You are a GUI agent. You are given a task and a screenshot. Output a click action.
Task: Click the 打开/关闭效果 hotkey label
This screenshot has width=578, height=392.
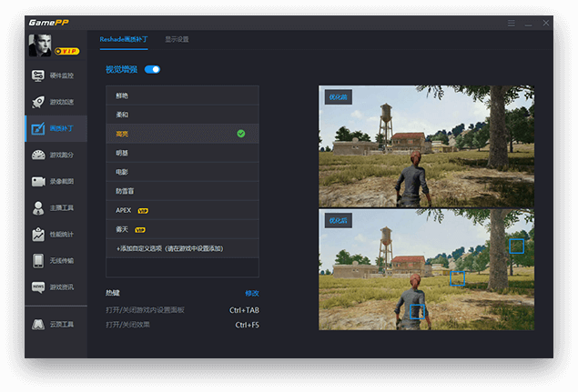tap(127, 325)
